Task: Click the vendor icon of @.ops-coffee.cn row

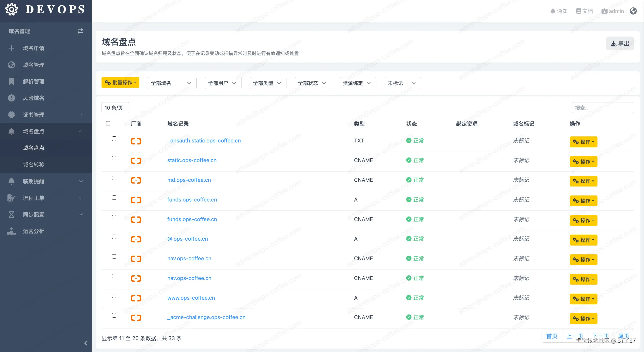Action: [136, 239]
